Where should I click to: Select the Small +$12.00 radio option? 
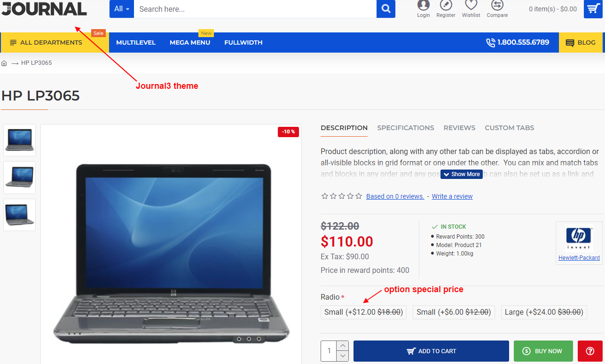click(x=363, y=312)
